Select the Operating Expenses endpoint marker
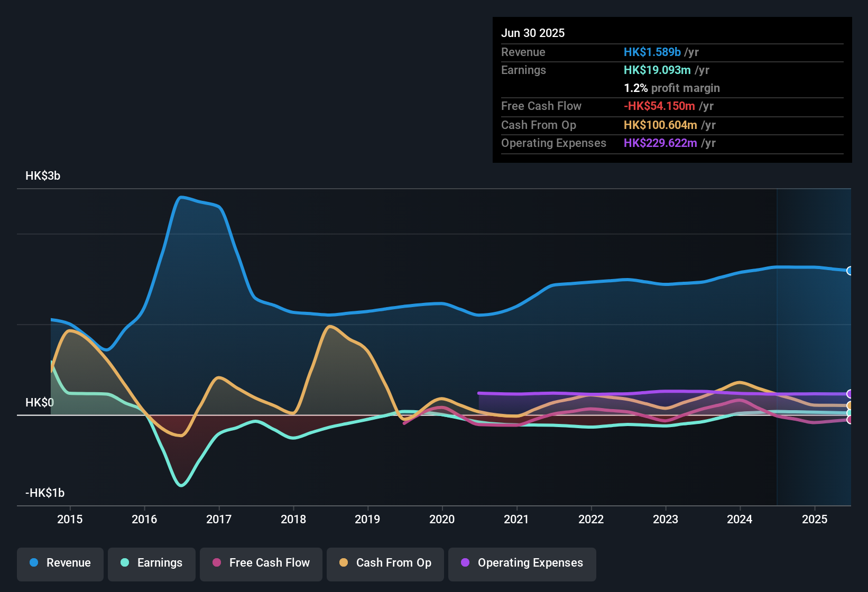Image resolution: width=868 pixels, height=592 pixels. (850, 394)
